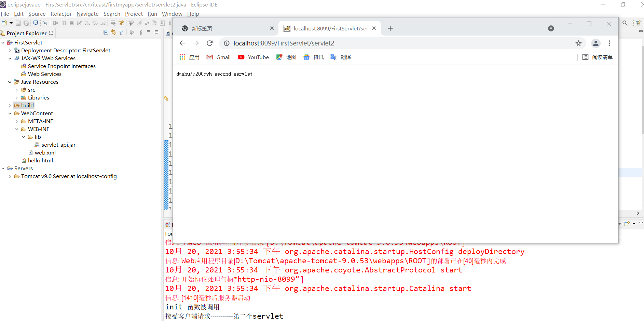Open the 地图 maps bookmark
Screen dimensions: 644x321
pos(286,57)
